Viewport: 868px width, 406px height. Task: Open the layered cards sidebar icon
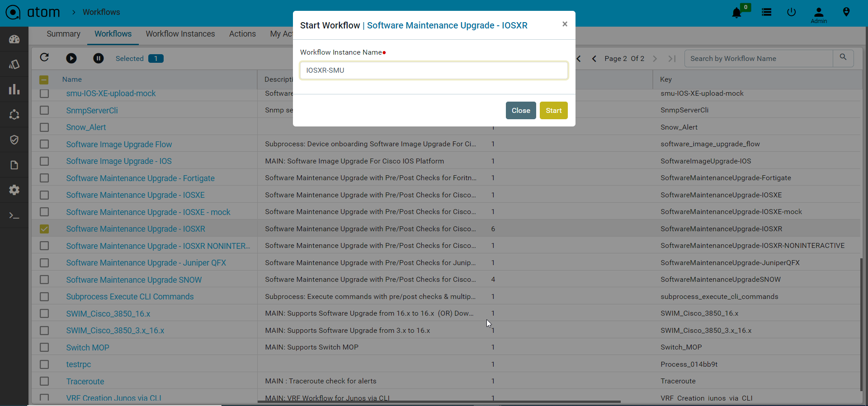pos(14,65)
